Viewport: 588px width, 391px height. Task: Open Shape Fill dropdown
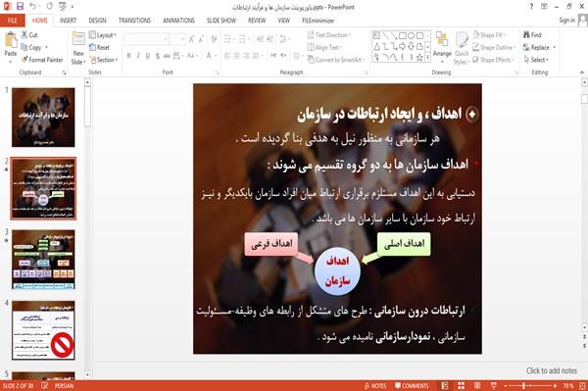pyautogui.click(x=489, y=35)
